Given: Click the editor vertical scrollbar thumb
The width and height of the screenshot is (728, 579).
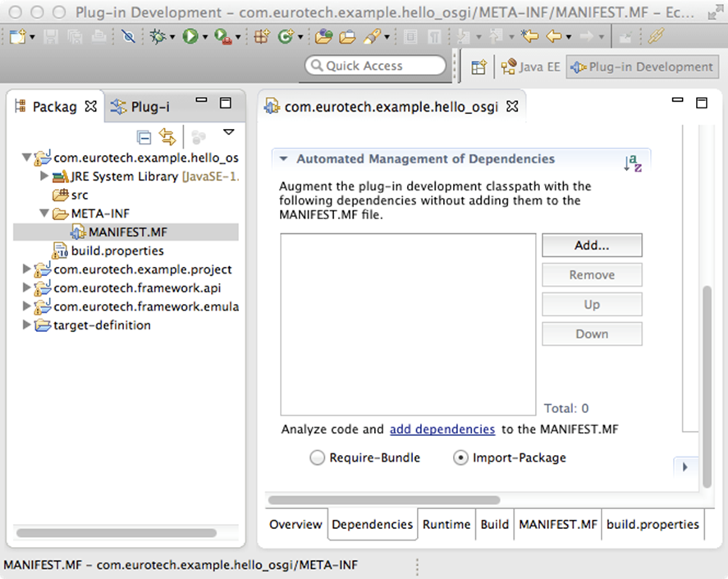Looking at the screenshot, I should (x=707, y=386).
